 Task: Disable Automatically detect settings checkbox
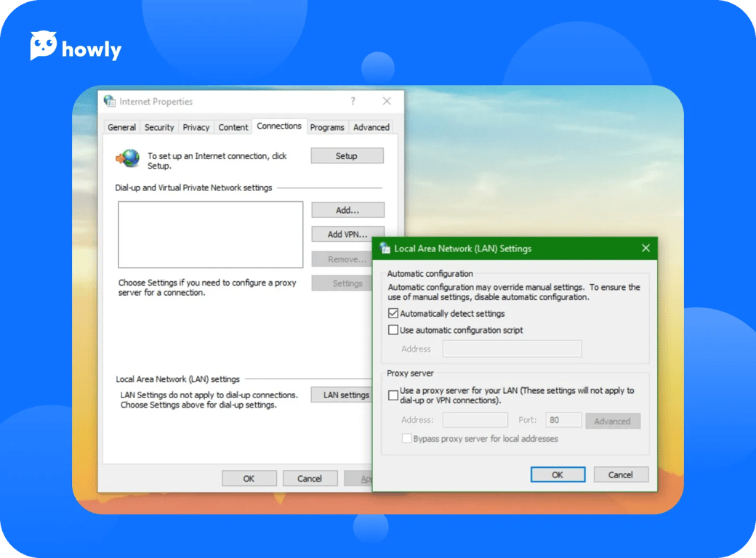(x=393, y=314)
